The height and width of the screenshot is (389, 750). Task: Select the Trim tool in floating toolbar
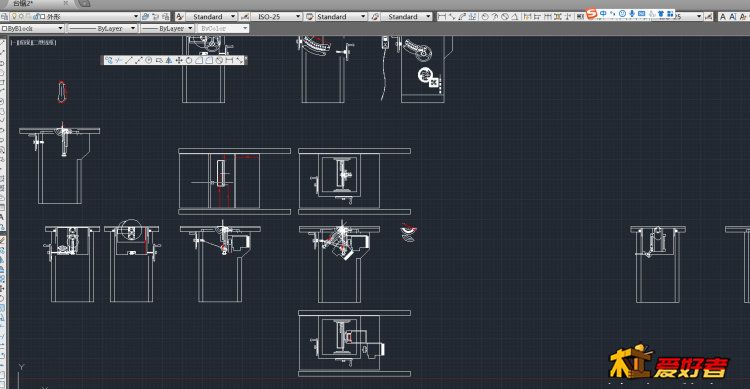click(119, 60)
